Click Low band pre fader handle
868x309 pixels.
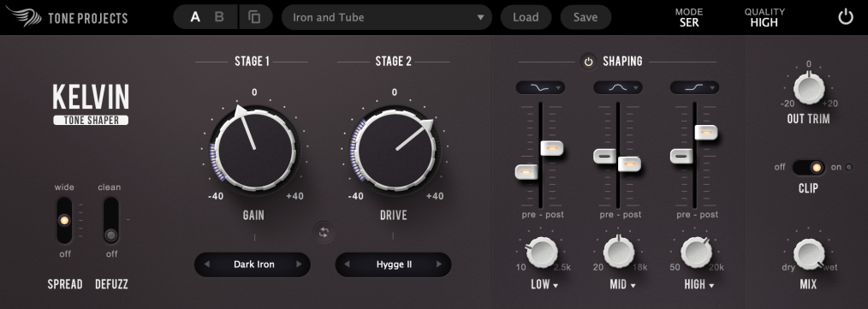coord(526,172)
